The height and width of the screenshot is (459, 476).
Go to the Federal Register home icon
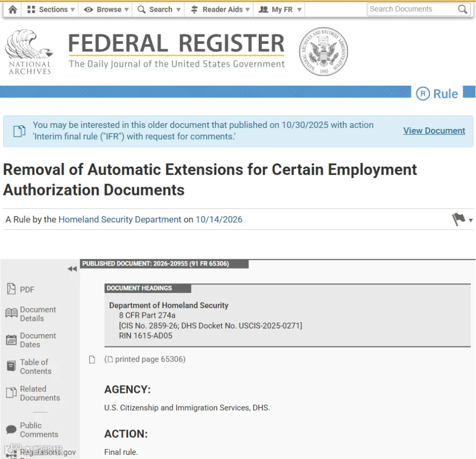[13, 10]
